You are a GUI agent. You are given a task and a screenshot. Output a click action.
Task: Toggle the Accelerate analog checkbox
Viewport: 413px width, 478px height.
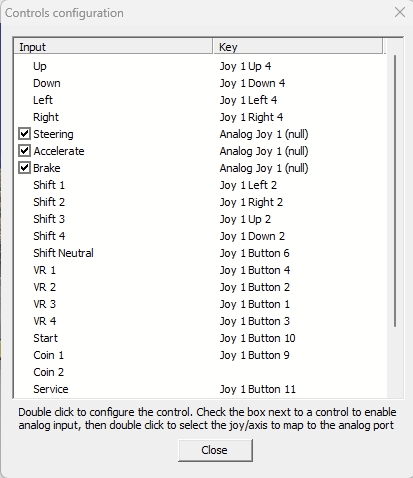click(x=24, y=151)
